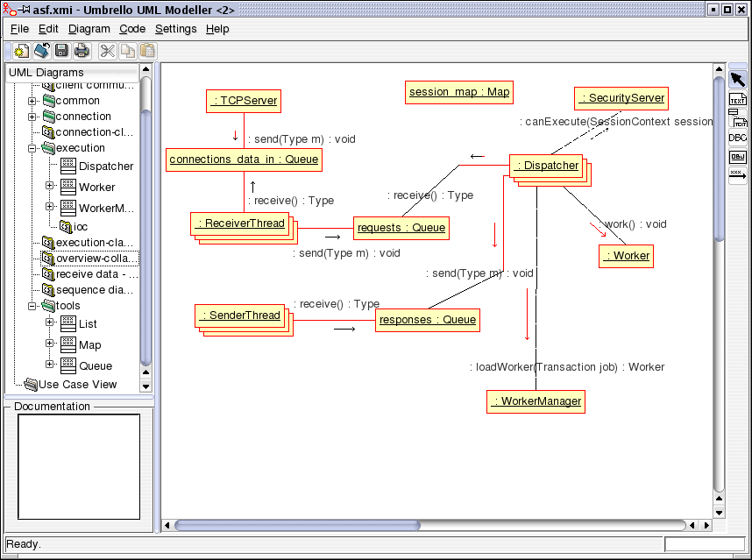Click the List class icon in tree
The image size is (752, 560).
68,323
